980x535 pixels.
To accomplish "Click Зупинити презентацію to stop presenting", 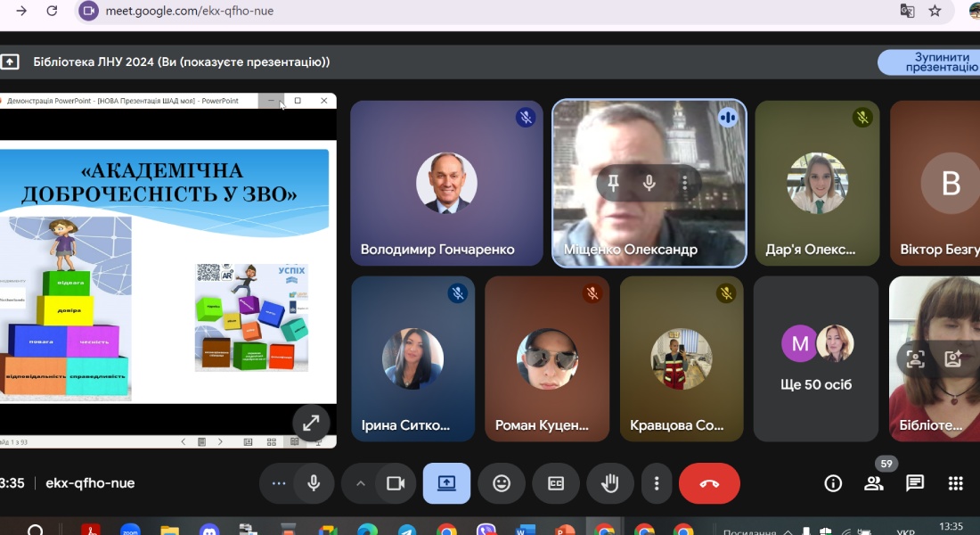I will pos(931,62).
